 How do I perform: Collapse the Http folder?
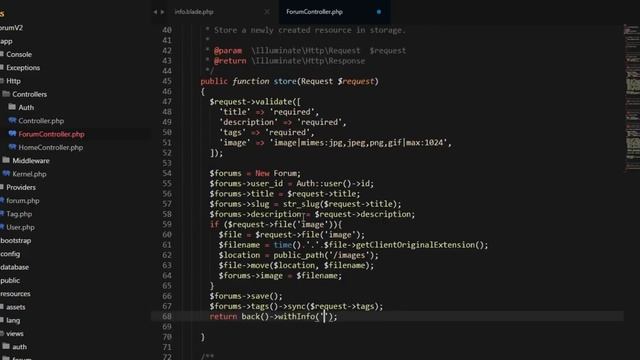coord(13,81)
